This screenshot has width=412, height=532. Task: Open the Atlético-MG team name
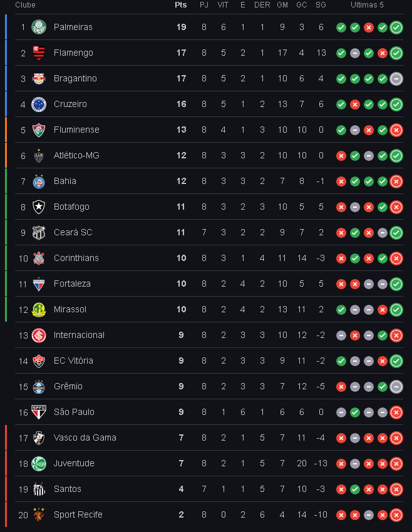pyautogui.click(x=76, y=155)
